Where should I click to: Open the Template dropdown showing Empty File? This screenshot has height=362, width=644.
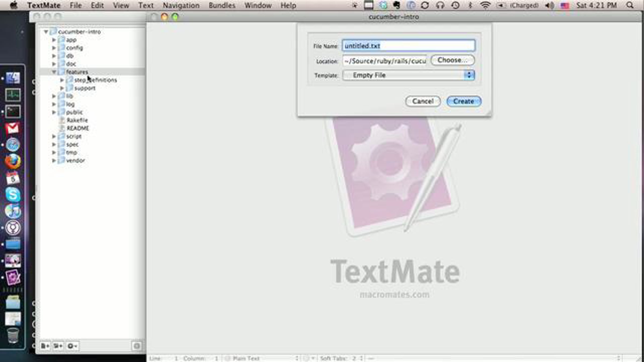click(x=408, y=75)
